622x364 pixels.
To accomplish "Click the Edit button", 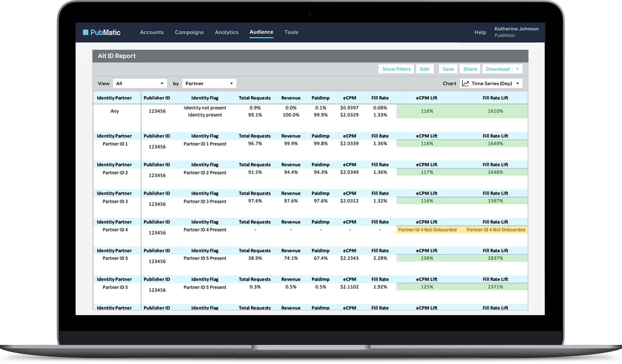I will click(x=424, y=69).
